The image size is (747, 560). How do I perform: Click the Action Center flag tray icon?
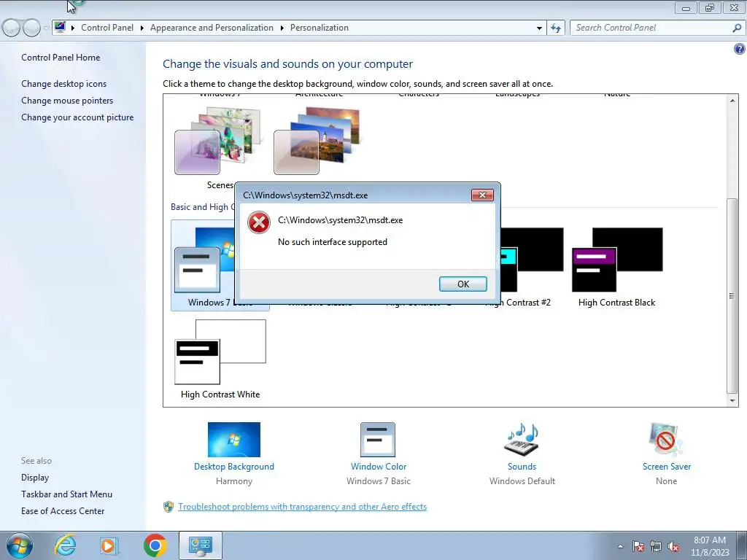[x=638, y=546]
